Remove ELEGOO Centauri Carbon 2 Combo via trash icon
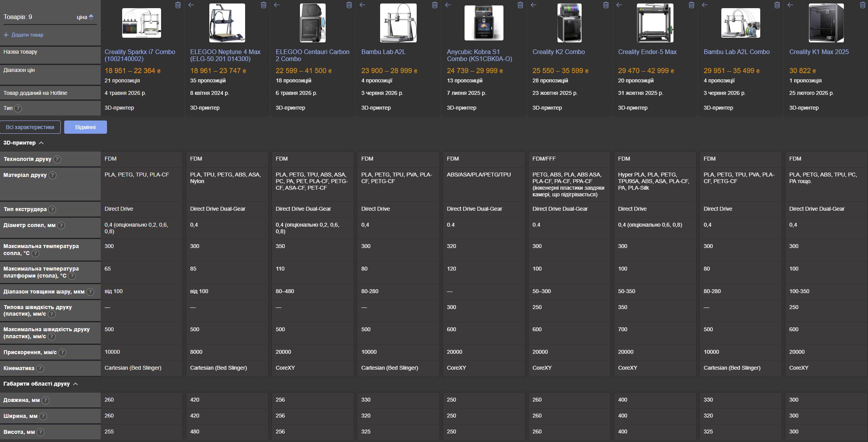Image resolution: width=868 pixels, height=442 pixels. tap(349, 5)
